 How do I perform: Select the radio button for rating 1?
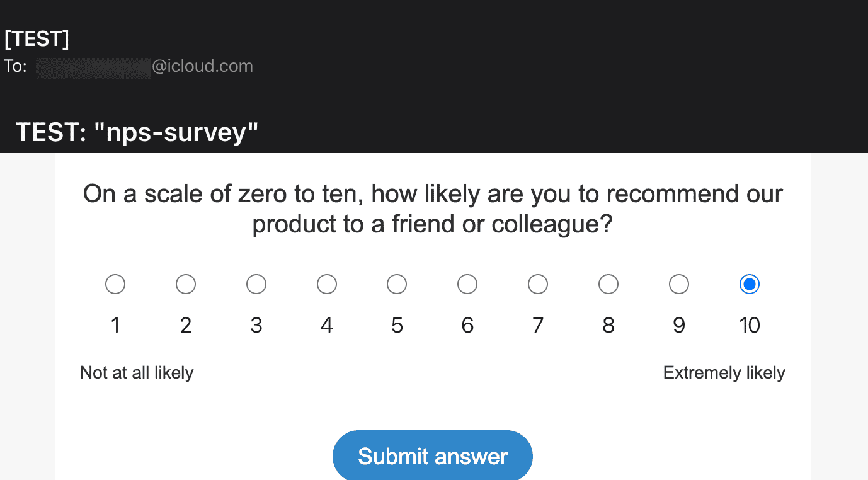tap(115, 284)
